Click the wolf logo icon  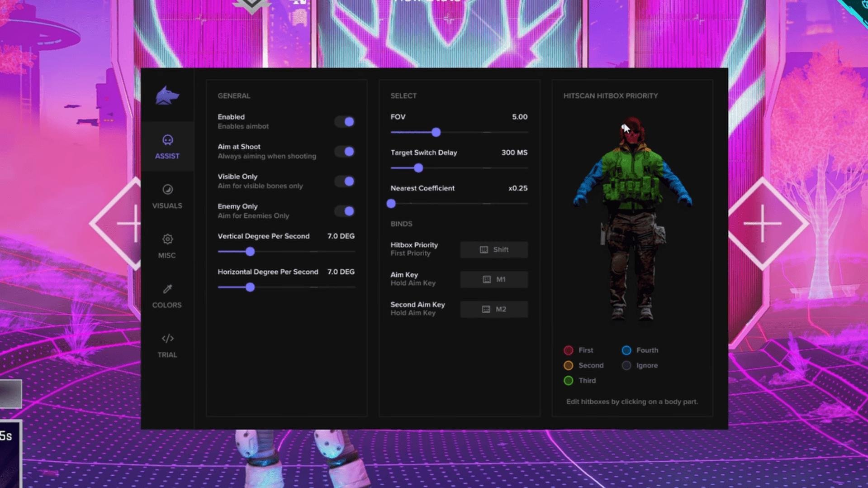167,96
